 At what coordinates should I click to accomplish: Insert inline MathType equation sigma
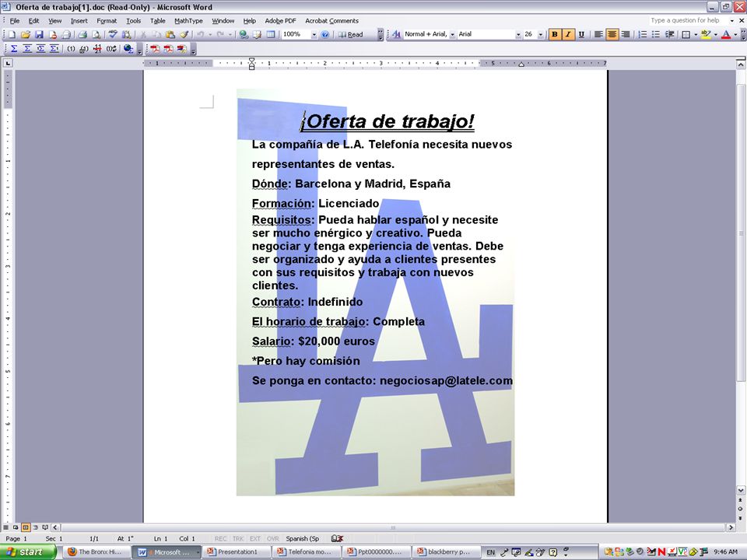[x=14, y=48]
